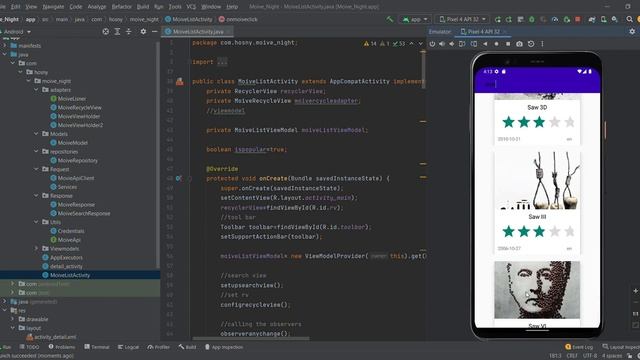Screen dimensions: 640x360
Task: Open the Profiler tool window
Action: (158, 347)
